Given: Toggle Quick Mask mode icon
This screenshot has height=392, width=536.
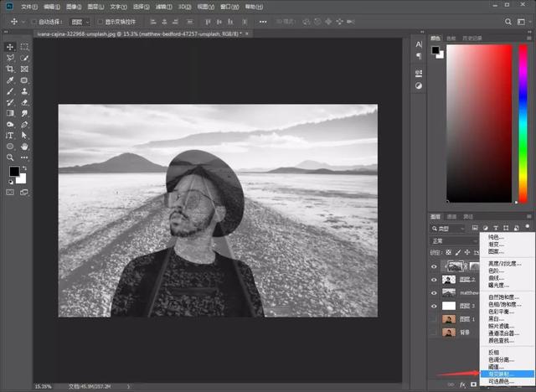Looking at the screenshot, I should 10,193.
